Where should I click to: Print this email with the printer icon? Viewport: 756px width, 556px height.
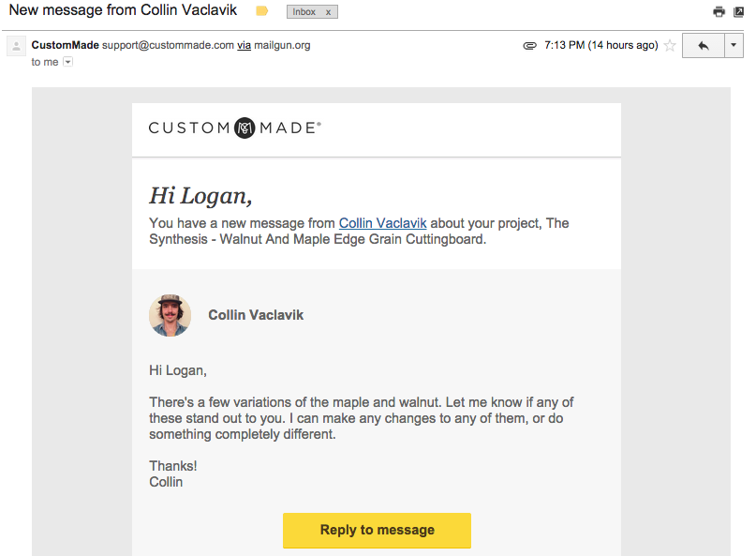pos(719,11)
